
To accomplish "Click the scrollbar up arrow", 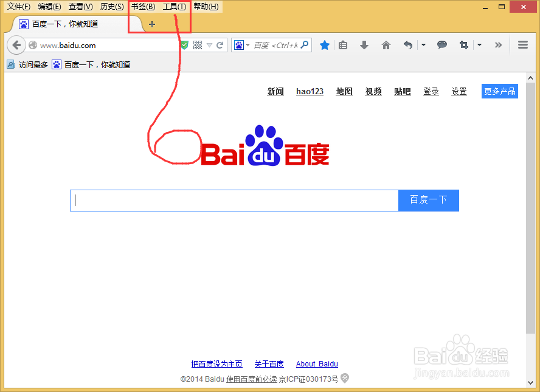I will tap(530, 78).
